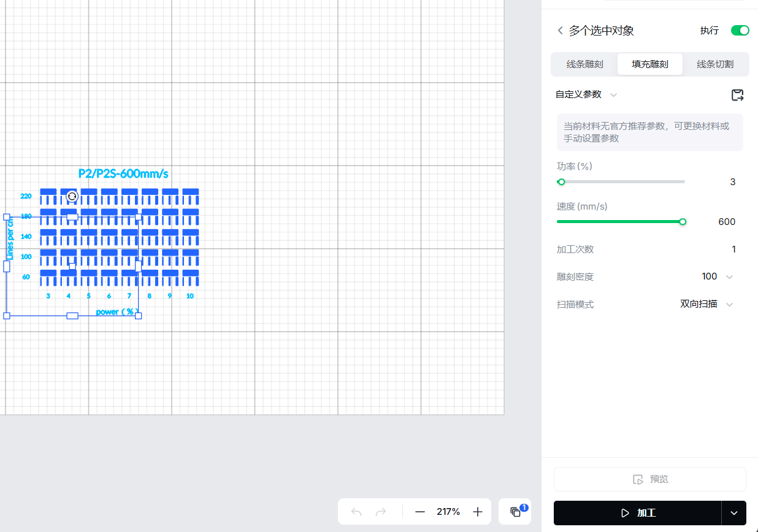Click the undo arrow icon
The width and height of the screenshot is (758, 532).
click(x=356, y=512)
